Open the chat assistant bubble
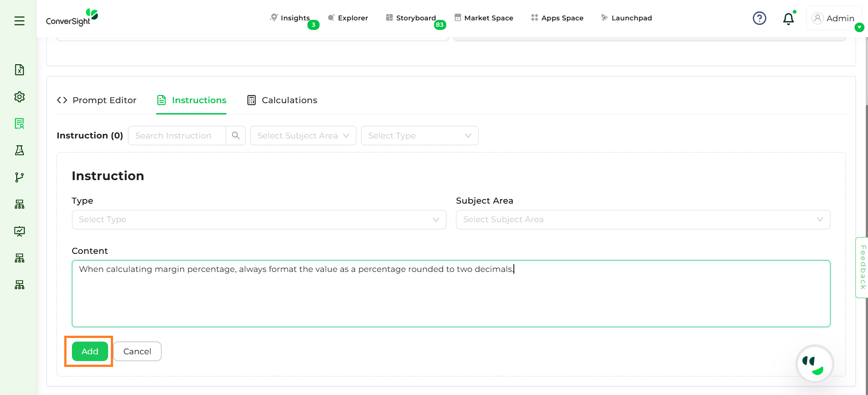This screenshot has width=868, height=395. [x=814, y=364]
